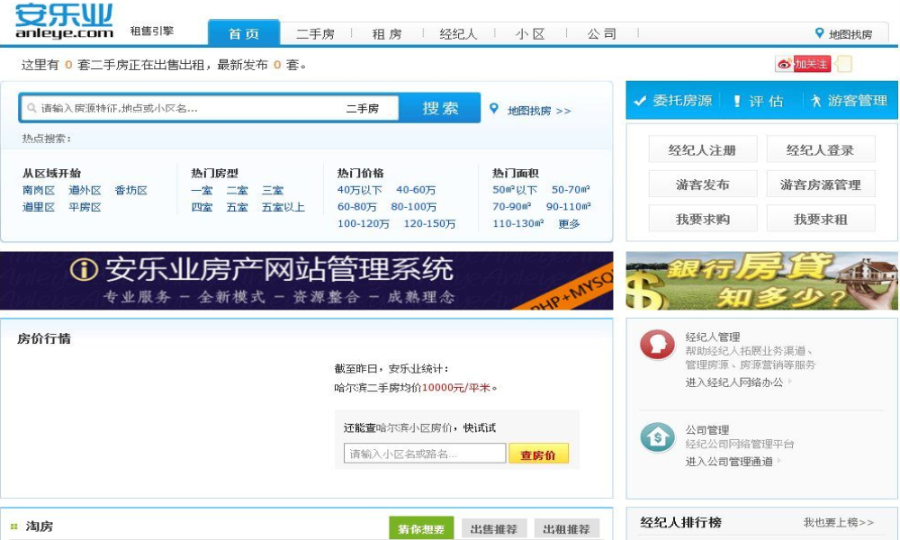Click the info icon on 安乐业房产网站管理系统 banner
900x540 pixels.
(x=84, y=269)
